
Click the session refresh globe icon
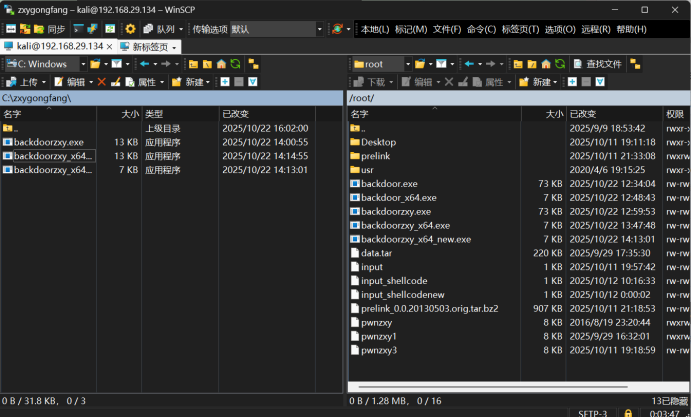click(338, 30)
